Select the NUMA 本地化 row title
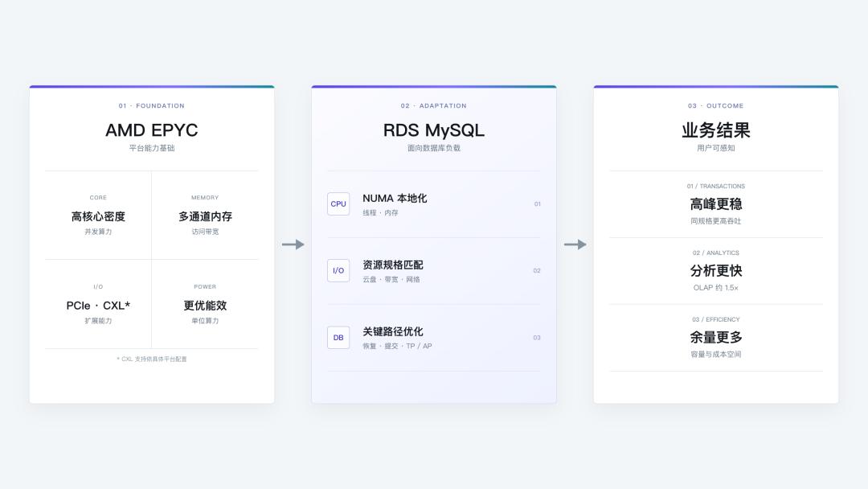This screenshot has height=489, width=868. click(395, 199)
